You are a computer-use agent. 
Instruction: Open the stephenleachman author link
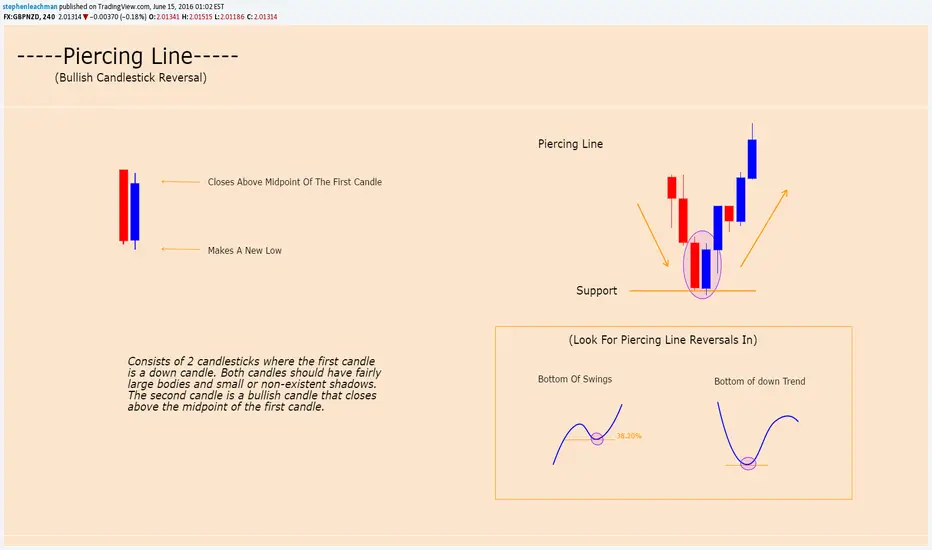[30, 7]
